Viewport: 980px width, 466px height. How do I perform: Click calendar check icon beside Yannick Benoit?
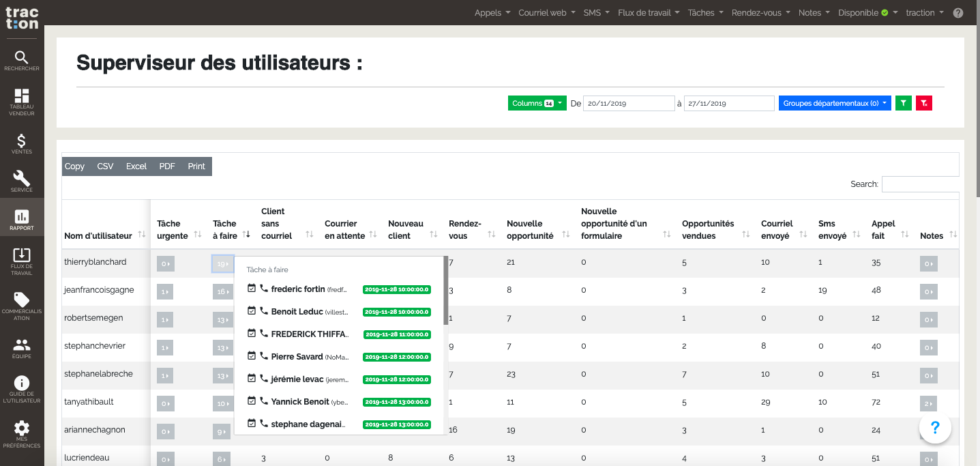tap(252, 401)
